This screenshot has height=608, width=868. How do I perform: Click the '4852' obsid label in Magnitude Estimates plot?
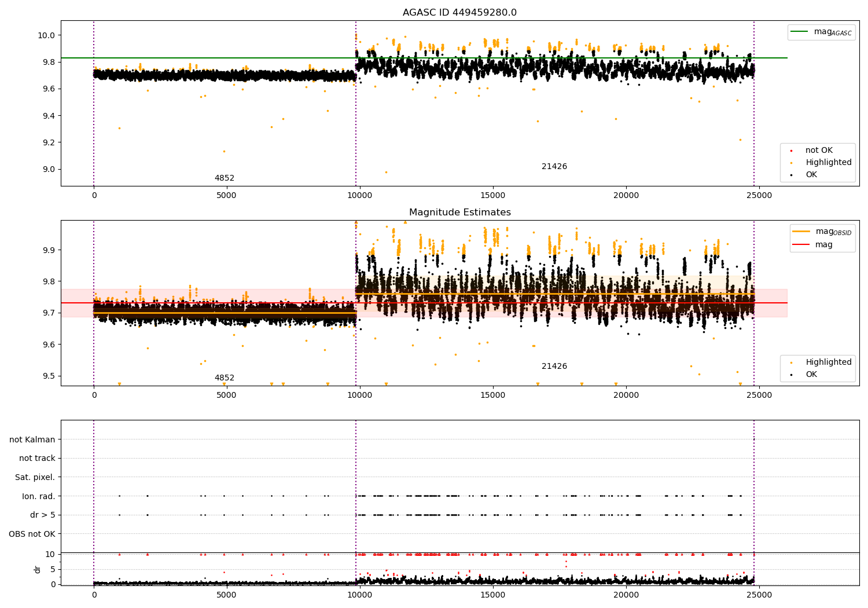click(225, 378)
